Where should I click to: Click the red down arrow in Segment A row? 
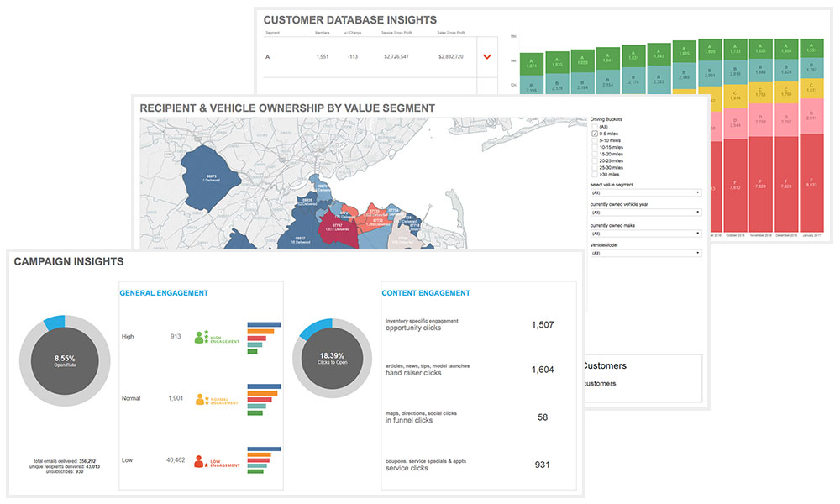click(486, 56)
